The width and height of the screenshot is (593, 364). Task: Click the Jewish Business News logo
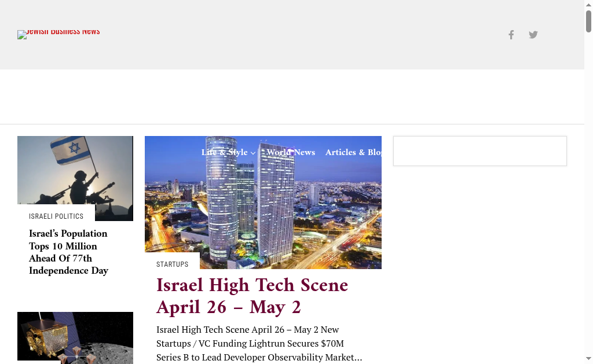[58, 34]
